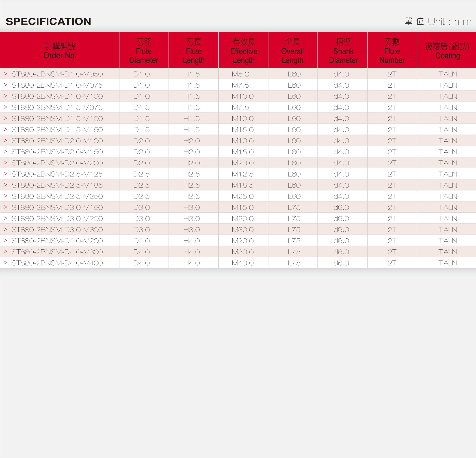Select order ST880-2BNSM-D2.0-M200
476x458 pixels.
click(x=57, y=163)
